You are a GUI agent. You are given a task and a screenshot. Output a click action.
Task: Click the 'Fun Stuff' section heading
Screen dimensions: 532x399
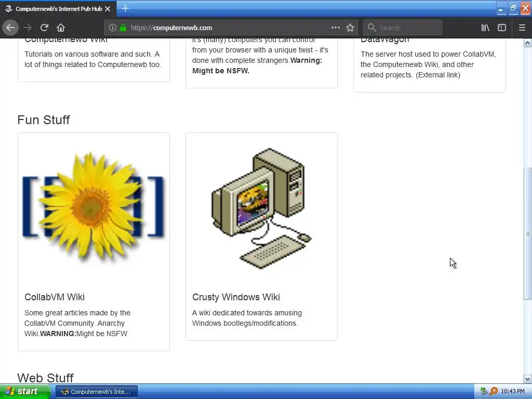click(x=44, y=120)
